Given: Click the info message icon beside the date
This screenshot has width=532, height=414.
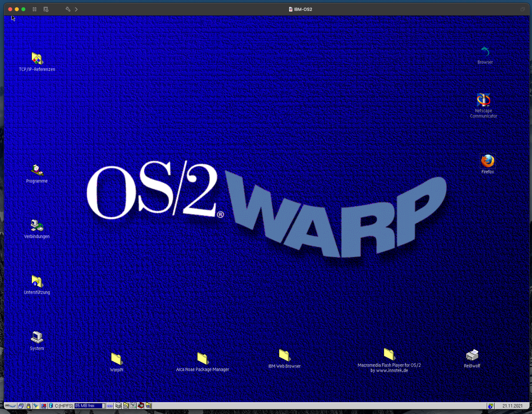Looking at the screenshot, I should pyautogui.click(x=491, y=406).
